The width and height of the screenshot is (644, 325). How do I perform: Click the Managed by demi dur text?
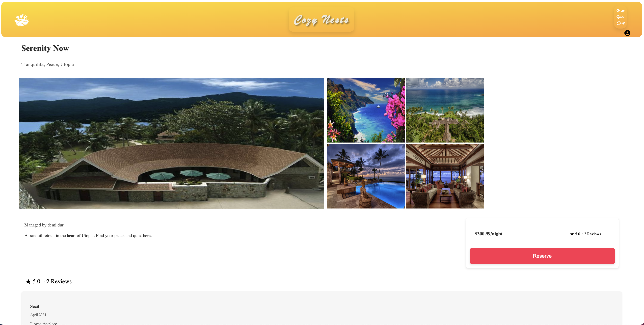(44, 225)
